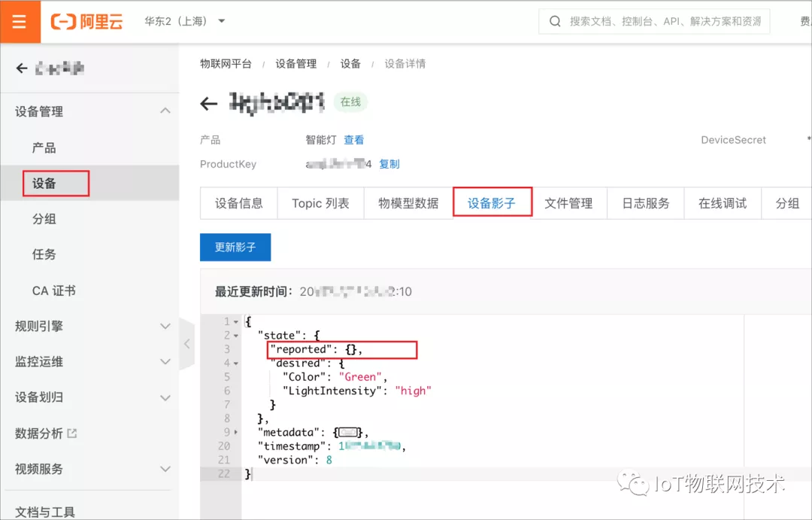Click 复制 to copy ProductKey
This screenshot has height=520, width=812.
coord(389,164)
